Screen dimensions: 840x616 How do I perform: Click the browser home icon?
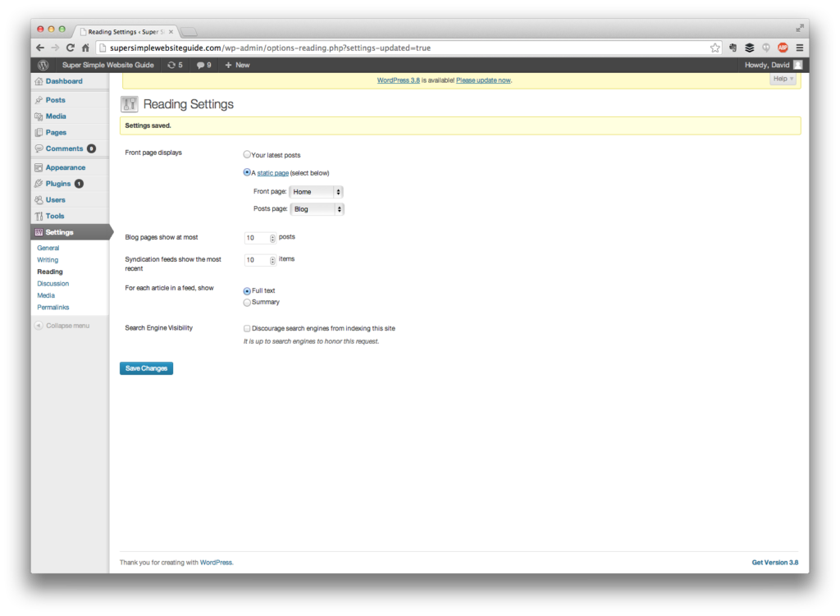(x=85, y=48)
